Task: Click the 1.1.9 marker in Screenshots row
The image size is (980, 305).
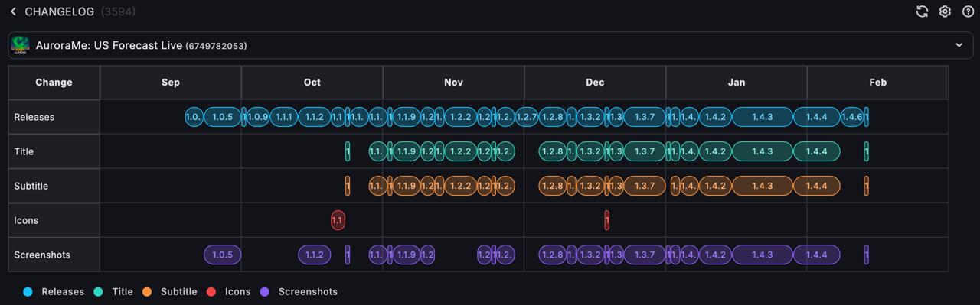Action: click(x=407, y=255)
